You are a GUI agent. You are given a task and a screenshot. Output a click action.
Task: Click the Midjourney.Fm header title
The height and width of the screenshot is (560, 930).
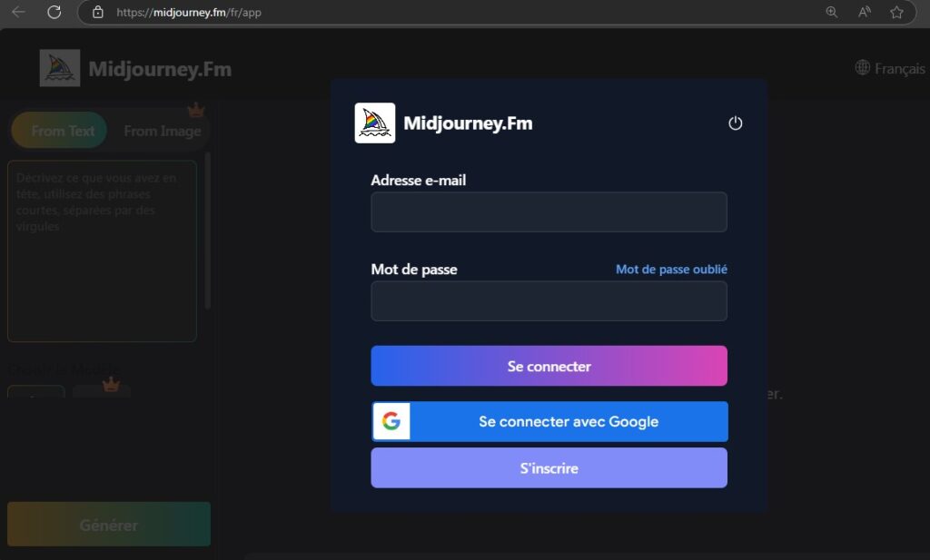160,69
